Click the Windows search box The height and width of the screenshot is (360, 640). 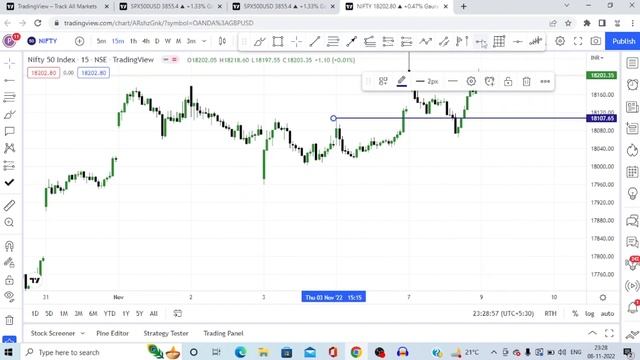pos(82,352)
